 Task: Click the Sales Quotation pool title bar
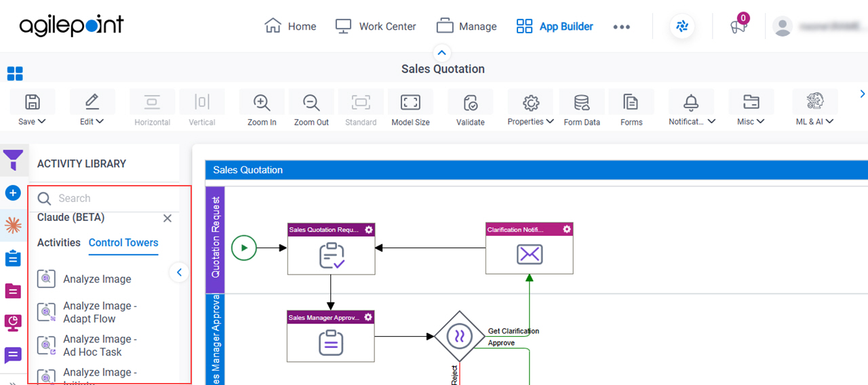(x=536, y=169)
